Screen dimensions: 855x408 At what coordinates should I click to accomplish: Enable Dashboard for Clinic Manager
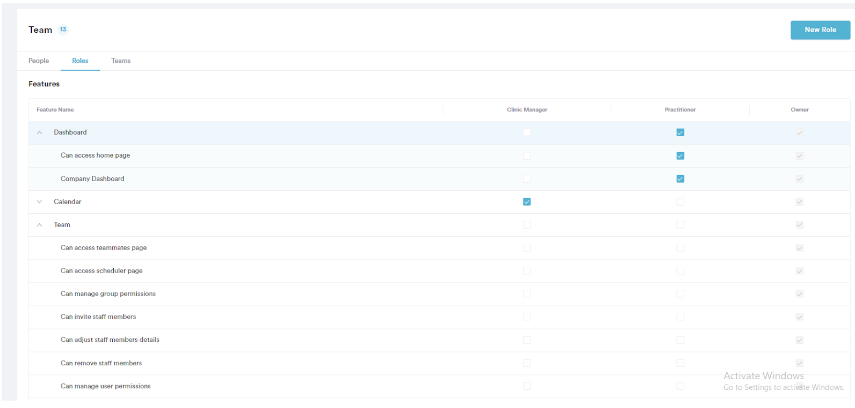click(527, 133)
